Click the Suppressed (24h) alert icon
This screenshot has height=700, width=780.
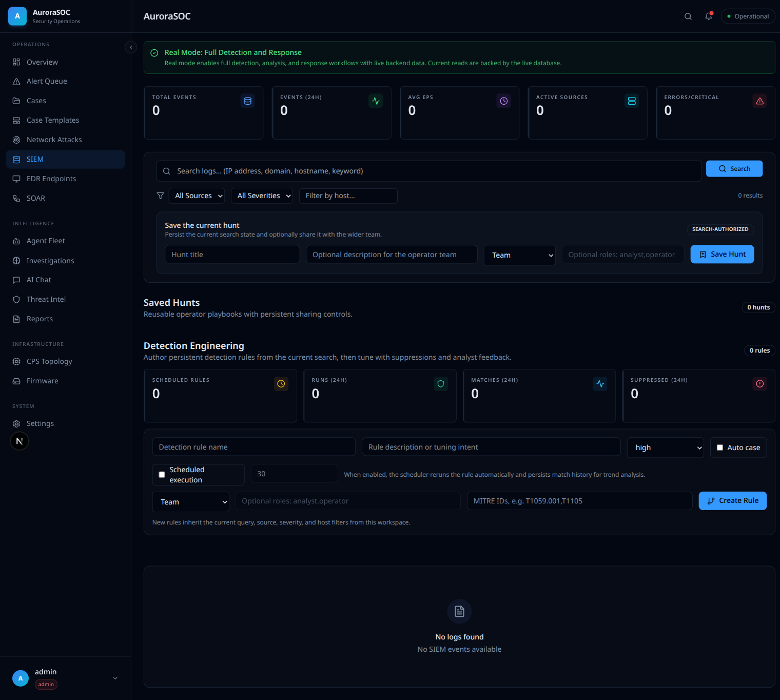click(x=760, y=384)
